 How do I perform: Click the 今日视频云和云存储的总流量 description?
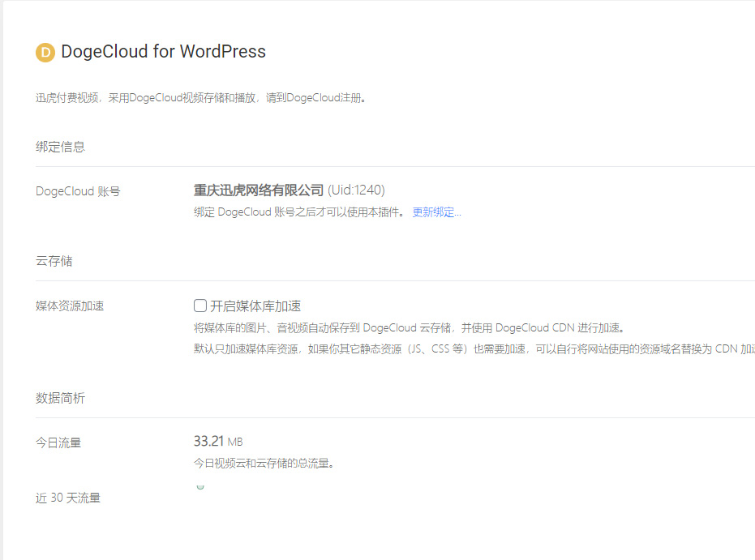[264, 464]
